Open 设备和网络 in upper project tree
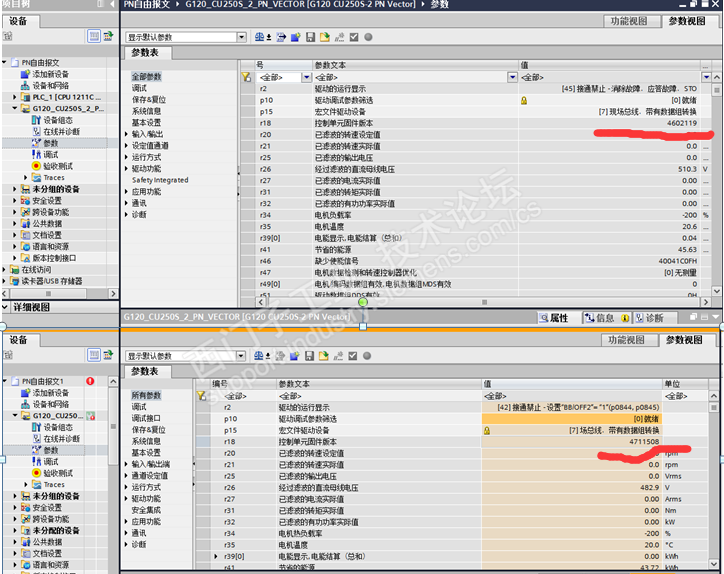724x574 pixels. point(50,85)
